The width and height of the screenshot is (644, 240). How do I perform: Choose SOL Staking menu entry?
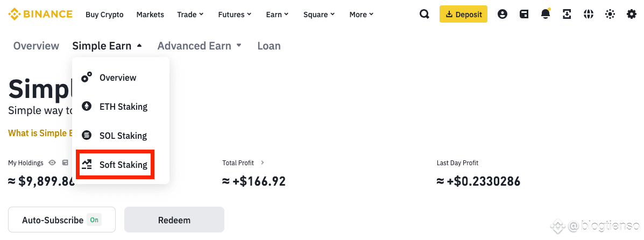[115, 136]
